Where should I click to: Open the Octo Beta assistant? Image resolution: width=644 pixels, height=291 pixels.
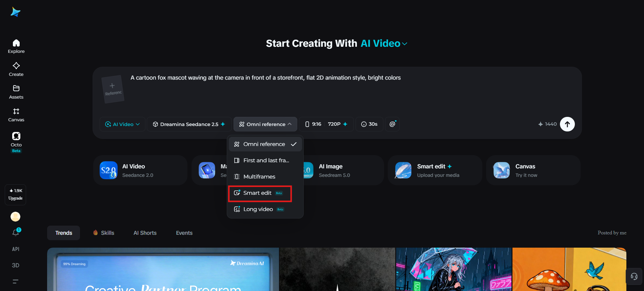point(16,142)
